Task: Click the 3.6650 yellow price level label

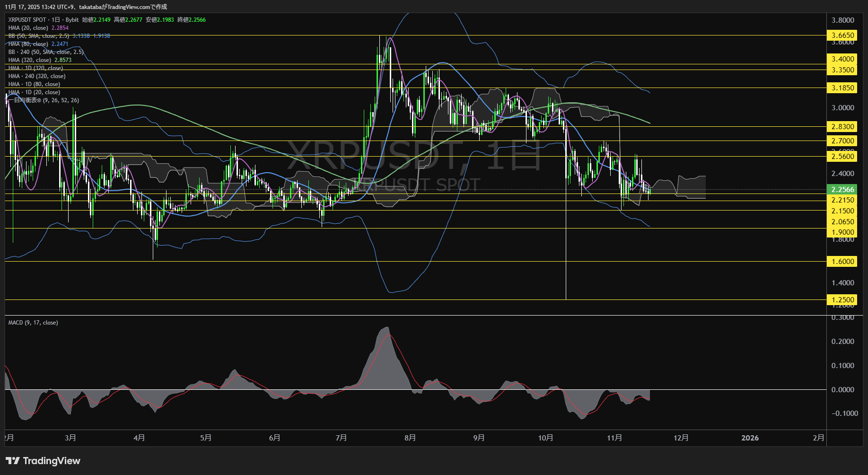Action: point(842,35)
